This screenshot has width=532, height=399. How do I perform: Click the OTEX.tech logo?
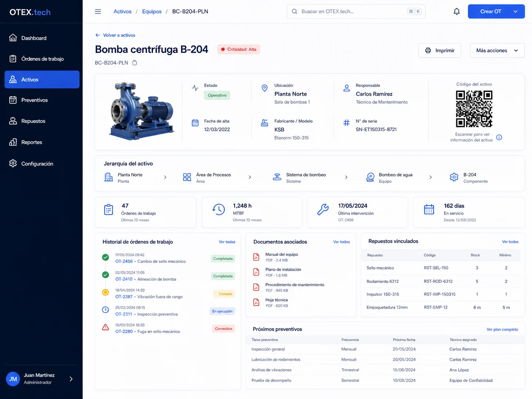[x=30, y=12]
